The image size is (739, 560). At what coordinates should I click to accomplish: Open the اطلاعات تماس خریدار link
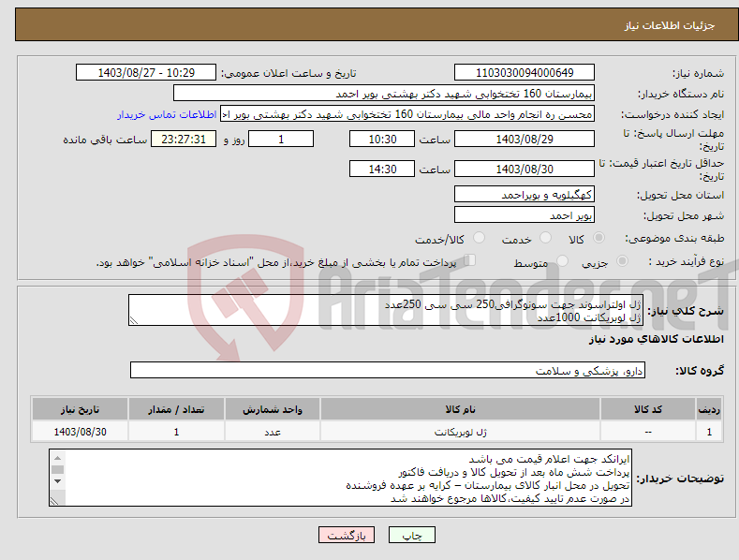(x=167, y=114)
